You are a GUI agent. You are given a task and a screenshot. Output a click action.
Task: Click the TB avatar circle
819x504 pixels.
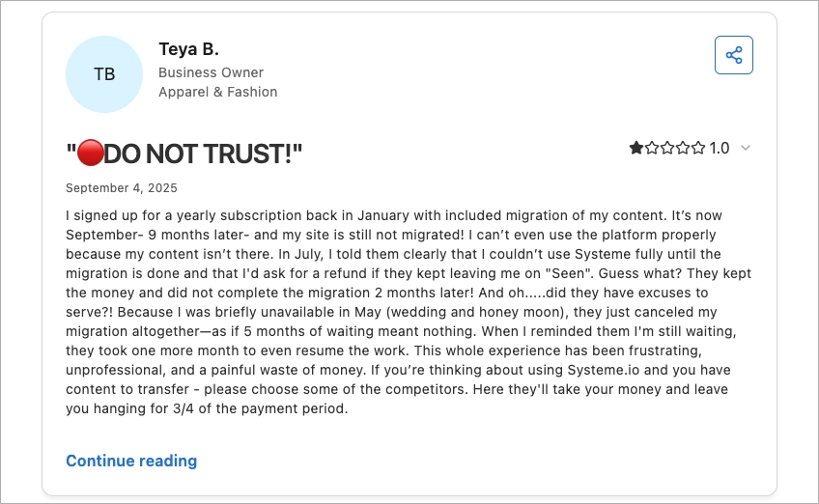pos(104,74)
